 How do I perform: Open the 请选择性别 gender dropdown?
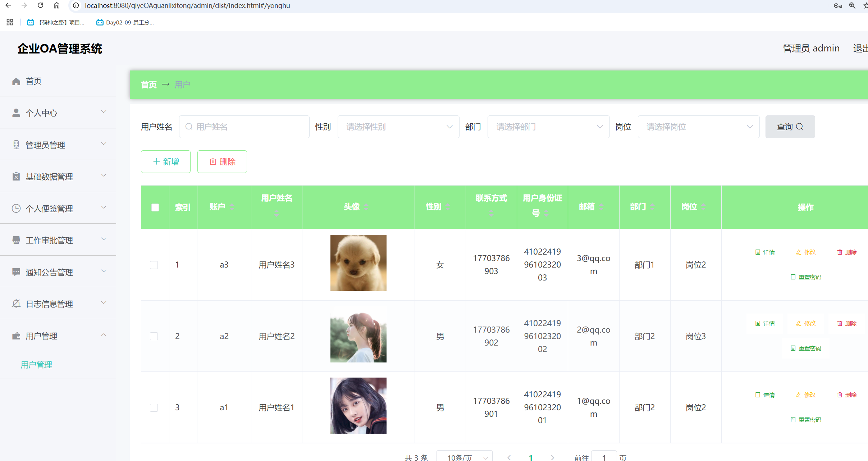[398, 127]
